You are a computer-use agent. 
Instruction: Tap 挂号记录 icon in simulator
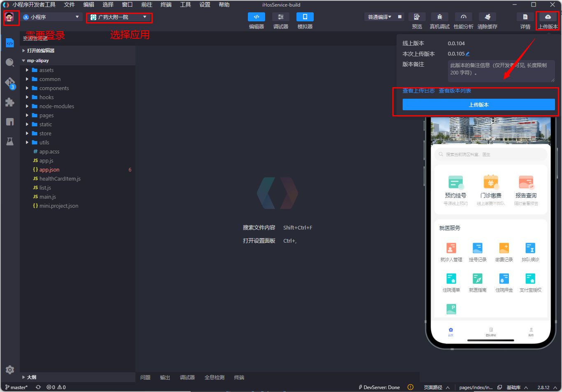click(478, 248)
